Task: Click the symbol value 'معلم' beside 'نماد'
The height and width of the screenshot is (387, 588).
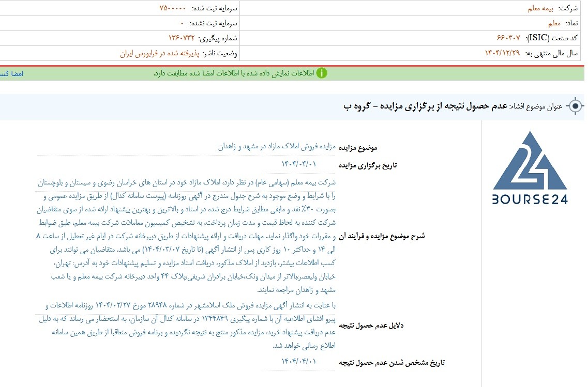Action: pyautogui.click(x=554, y=23)
